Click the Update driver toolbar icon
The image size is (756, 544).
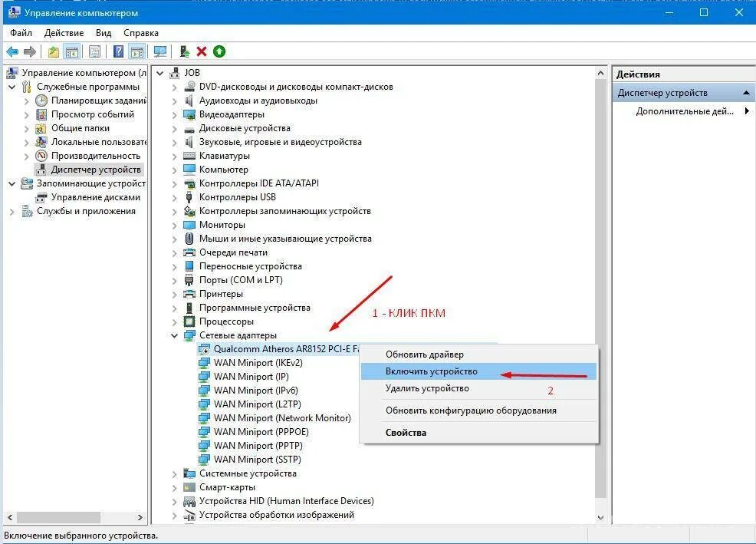point(184,51)
